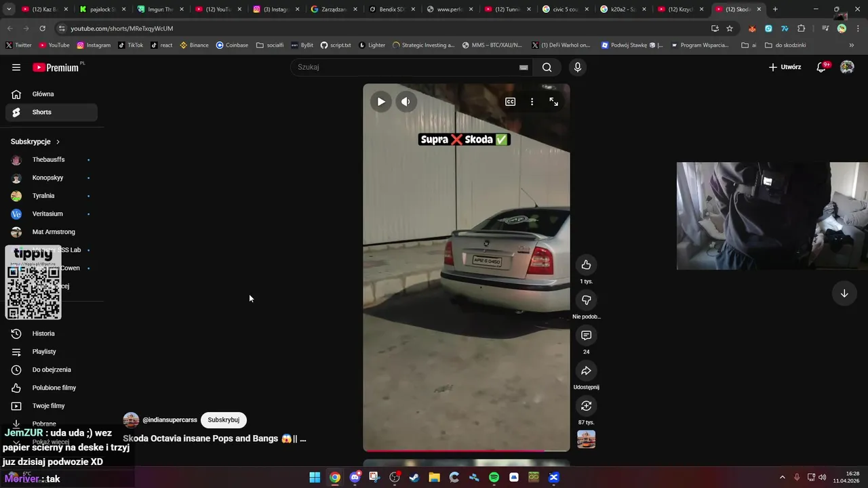Select Shorts in the sidebar
868x488 pixels.
(52, 112)
